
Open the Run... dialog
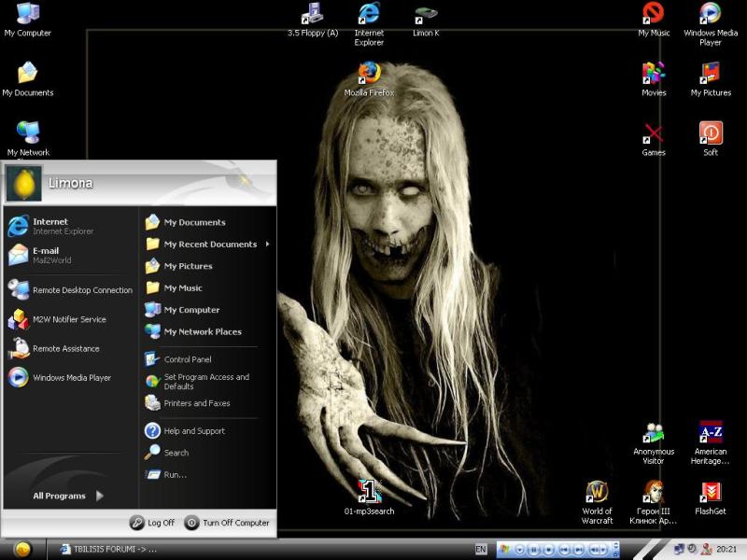coord(207,474)
